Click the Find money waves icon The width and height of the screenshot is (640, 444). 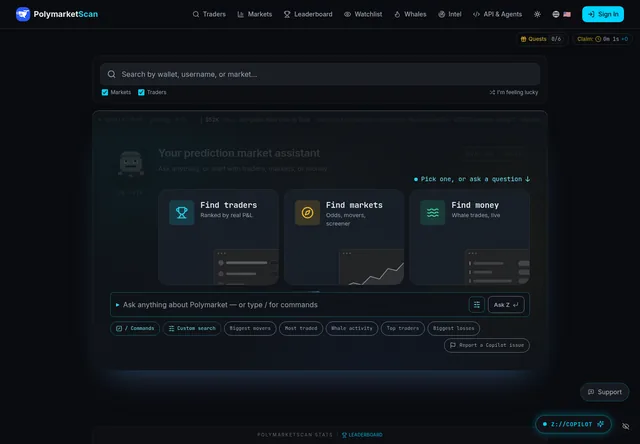coord(433,212)
